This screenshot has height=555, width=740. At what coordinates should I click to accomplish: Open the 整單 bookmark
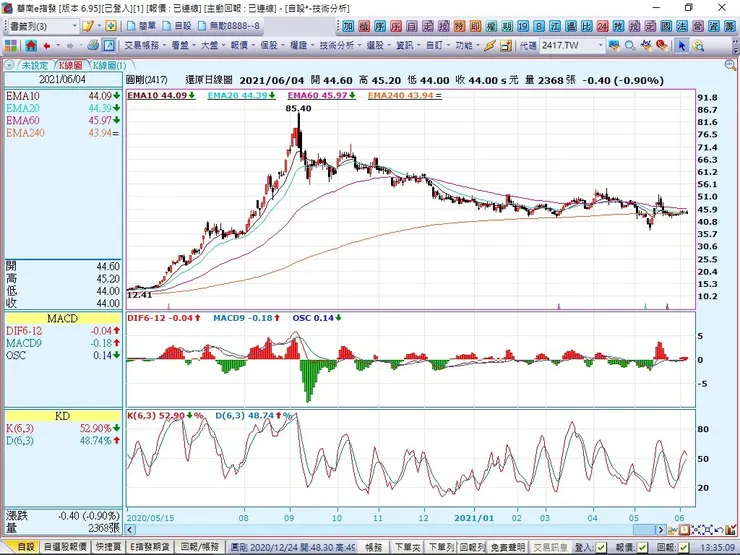click(x=141, y=26)
